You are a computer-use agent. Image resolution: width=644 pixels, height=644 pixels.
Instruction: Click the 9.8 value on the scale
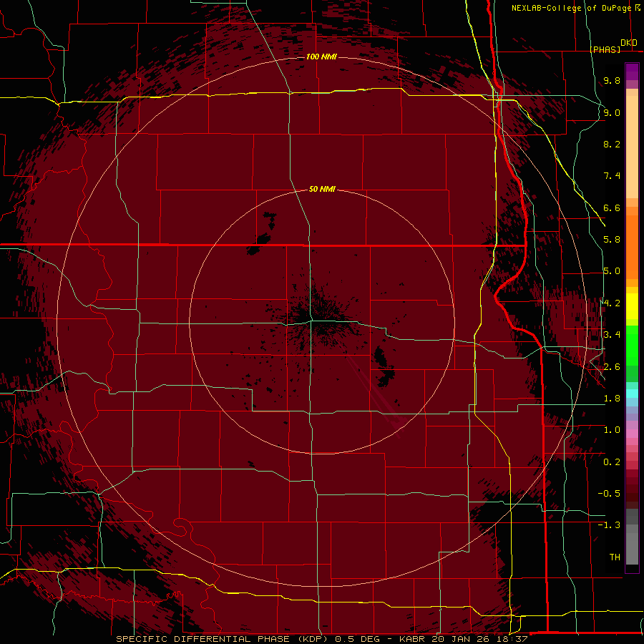tap(612, 81)
